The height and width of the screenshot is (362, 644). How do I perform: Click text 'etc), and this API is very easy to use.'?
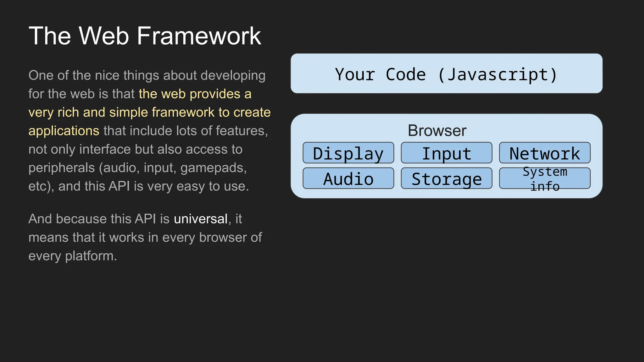click(139, 186)
